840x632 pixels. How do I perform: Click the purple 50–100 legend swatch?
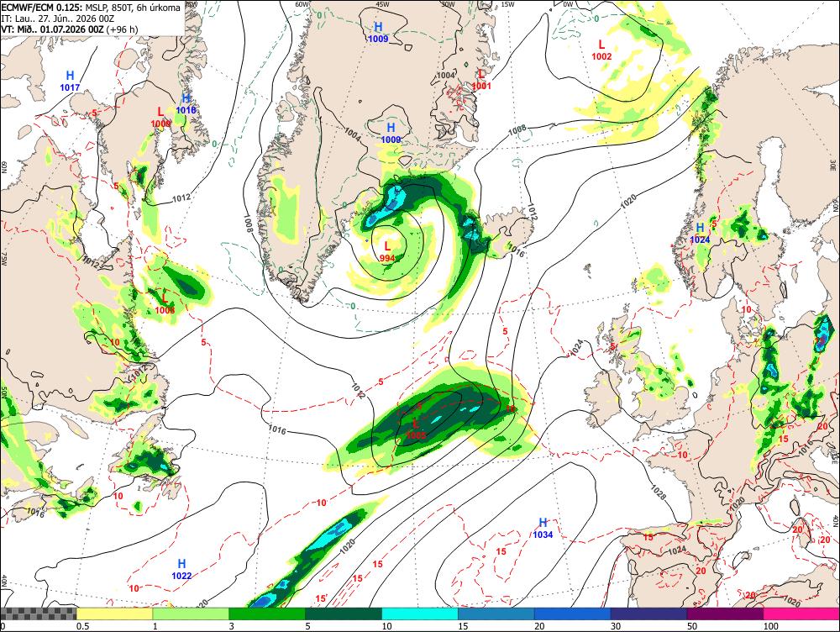[x=726, y=614]
